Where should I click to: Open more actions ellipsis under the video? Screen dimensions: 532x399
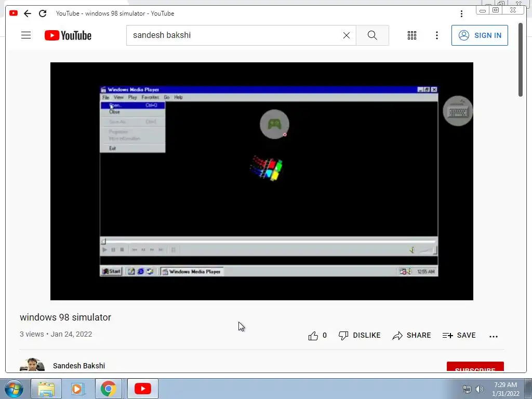(x=494, y=336)
